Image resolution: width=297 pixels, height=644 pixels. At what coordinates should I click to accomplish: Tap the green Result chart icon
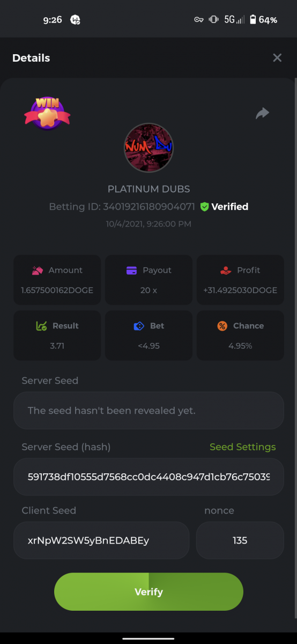41,326
